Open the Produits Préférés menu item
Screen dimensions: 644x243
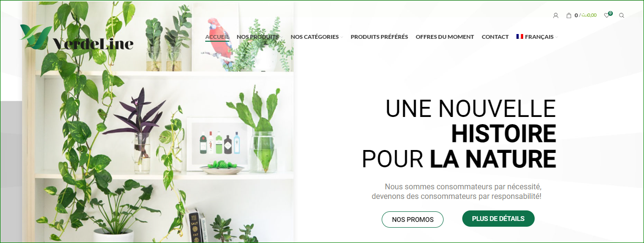[379, 37]
